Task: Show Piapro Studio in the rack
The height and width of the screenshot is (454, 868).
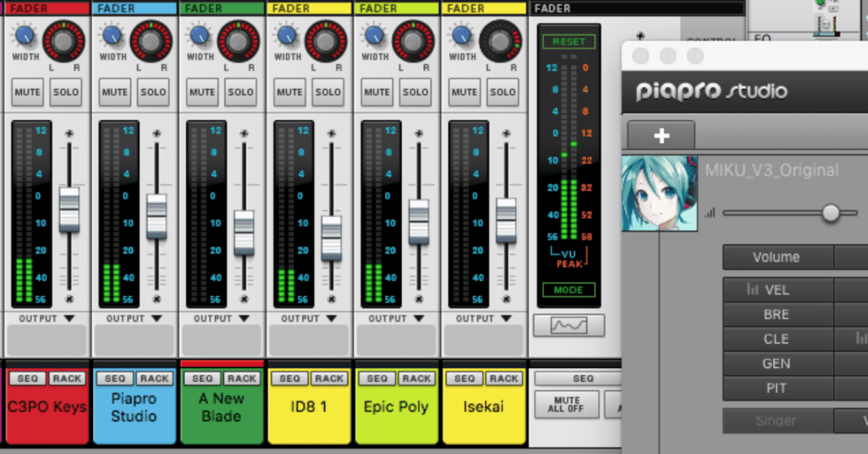Action: click(155, 379)
